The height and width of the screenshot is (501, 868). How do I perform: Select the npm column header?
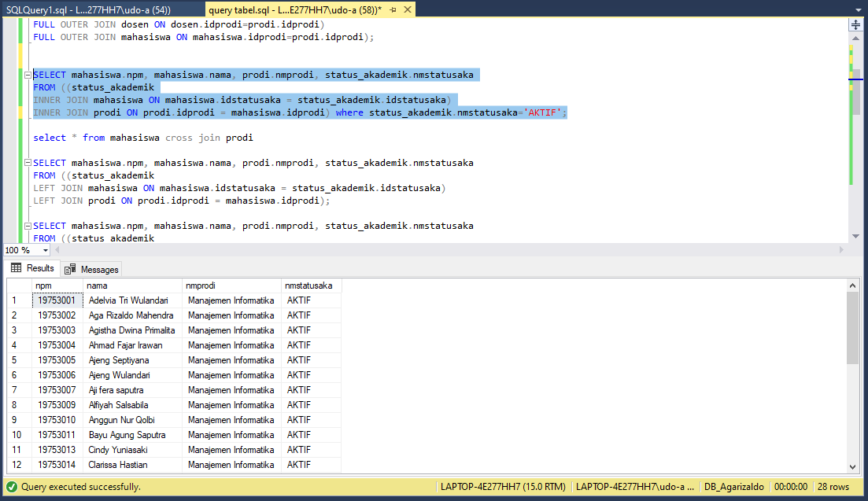57,285
